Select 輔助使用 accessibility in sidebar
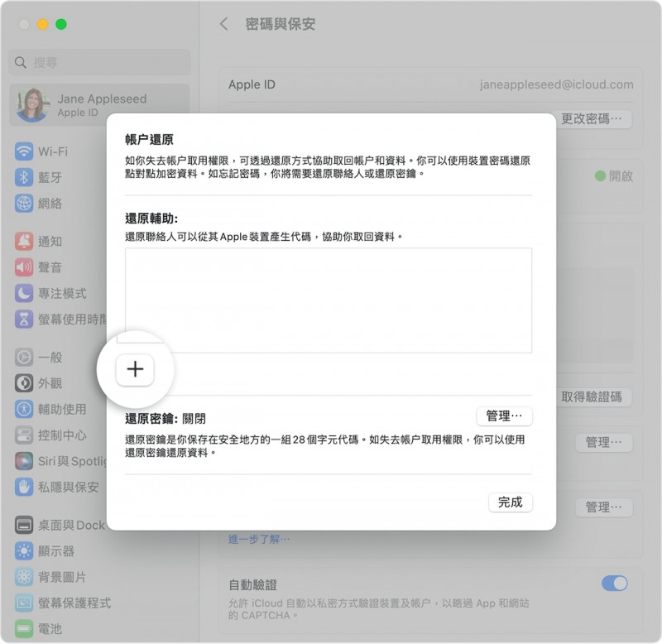Screen dimensions: 662x644 click(61, 409)
